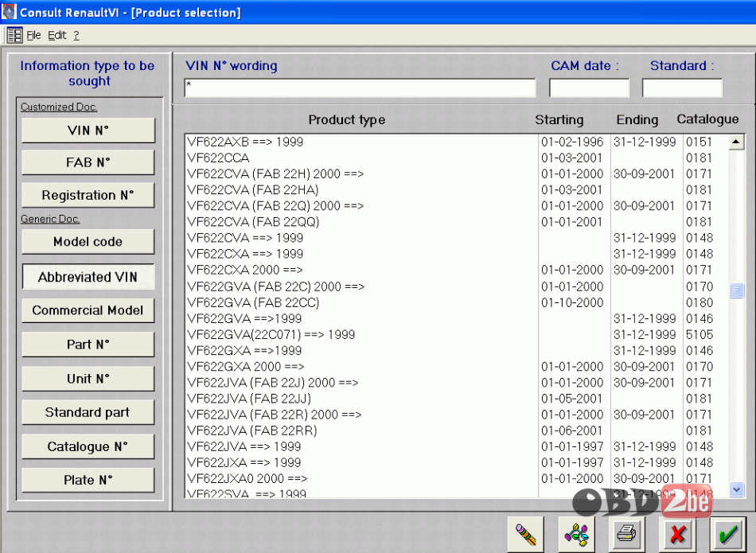This screenshot has height=553, width=756.
Task: Click the Part N° button
Action: [88, 345]
